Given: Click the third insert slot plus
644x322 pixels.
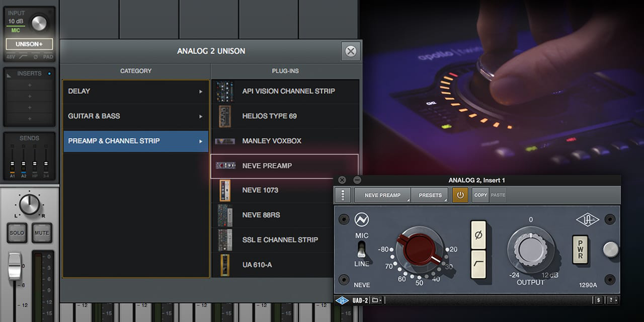Looking at the screenshot, I should coord(29,107).
